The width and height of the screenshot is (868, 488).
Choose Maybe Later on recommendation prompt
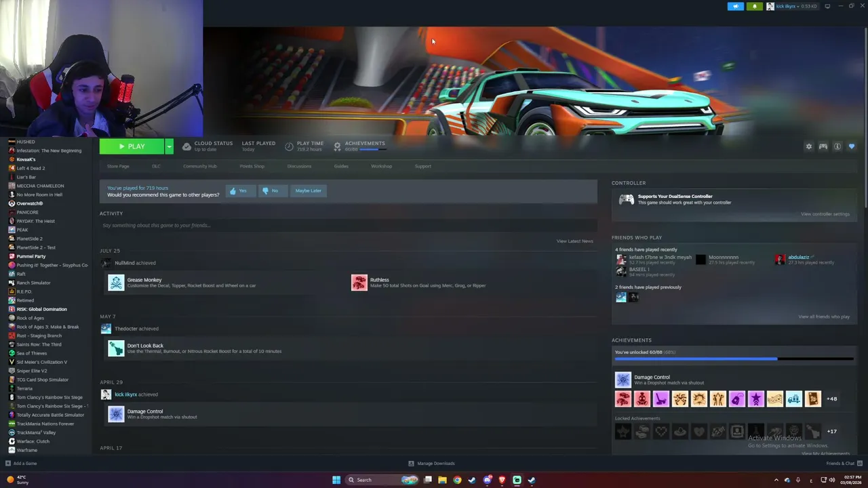point(308,190)
